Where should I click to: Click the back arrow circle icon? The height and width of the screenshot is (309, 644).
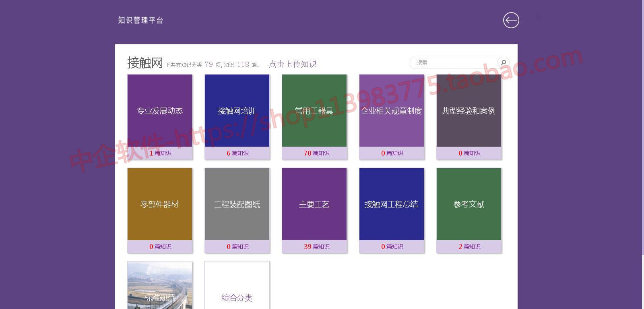511,20
